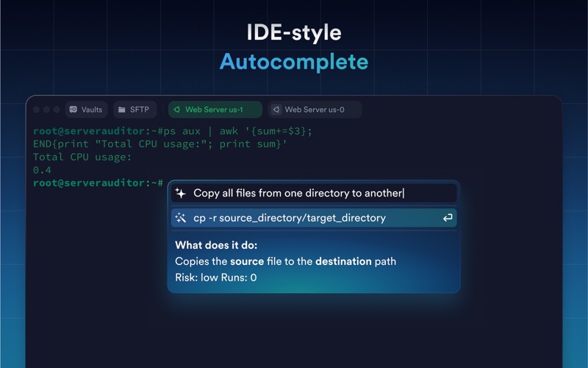Click the Ubuntu icon on Web Server us-1
The image size is (588, 368).
coord(176,110)
